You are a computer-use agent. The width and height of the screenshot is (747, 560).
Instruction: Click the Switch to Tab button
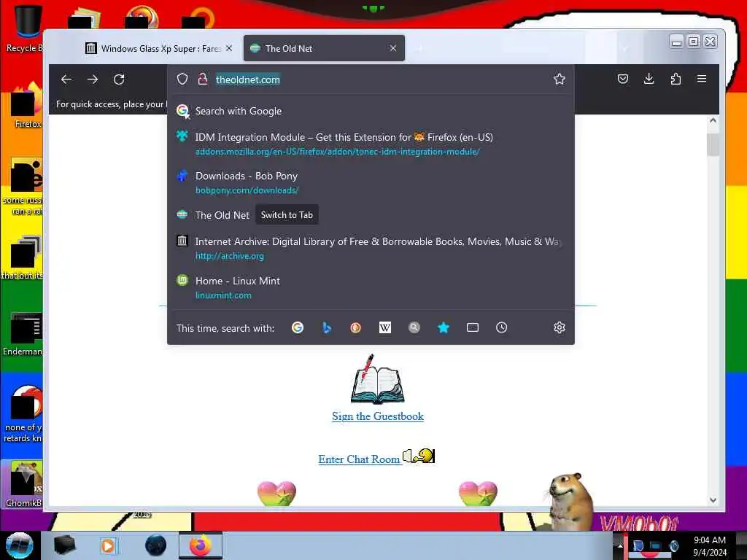(x=287, y=215)
